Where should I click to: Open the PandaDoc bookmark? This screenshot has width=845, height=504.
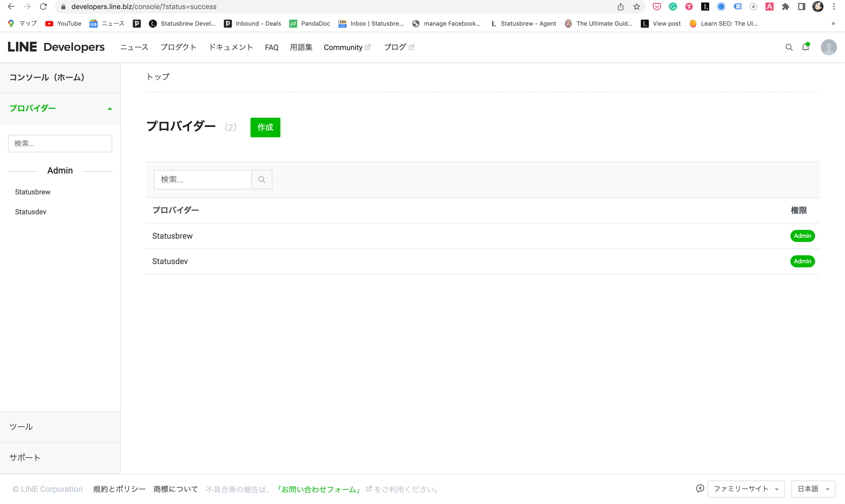[310, 23]
